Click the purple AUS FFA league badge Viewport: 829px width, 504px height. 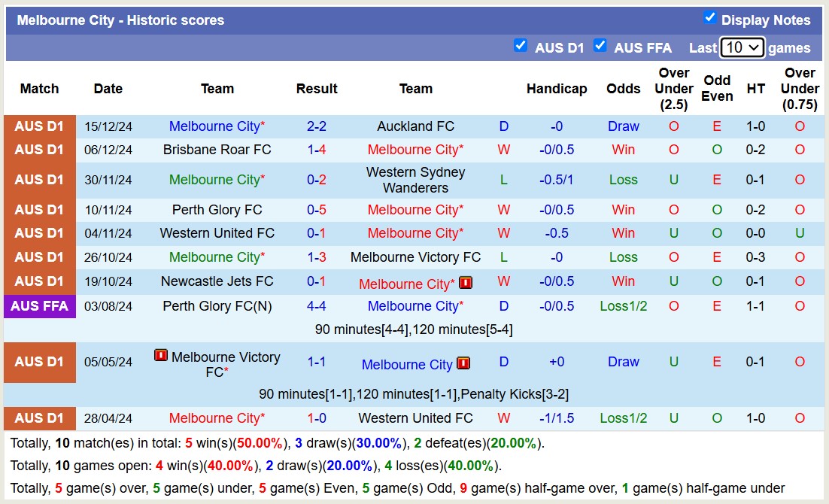click(x=39, y=306)
